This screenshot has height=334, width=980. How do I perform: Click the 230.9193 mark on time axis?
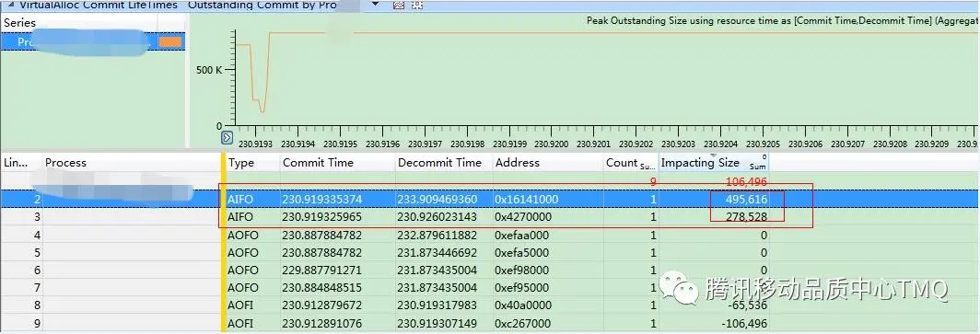click(x=256, y=144)
